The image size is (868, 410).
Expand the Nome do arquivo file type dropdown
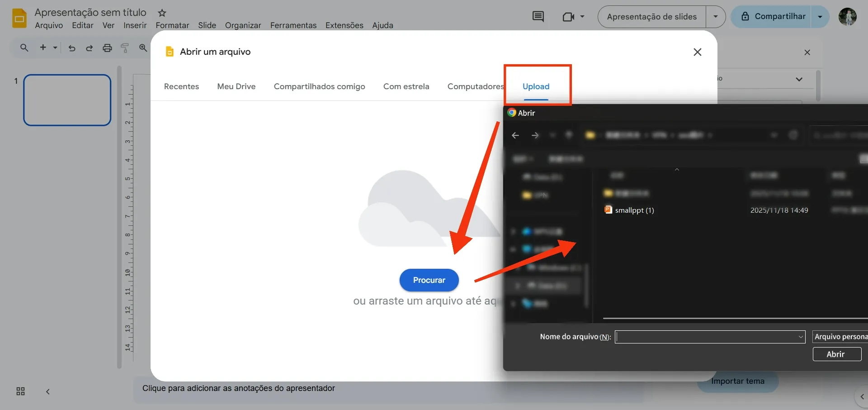pos(800,337)
